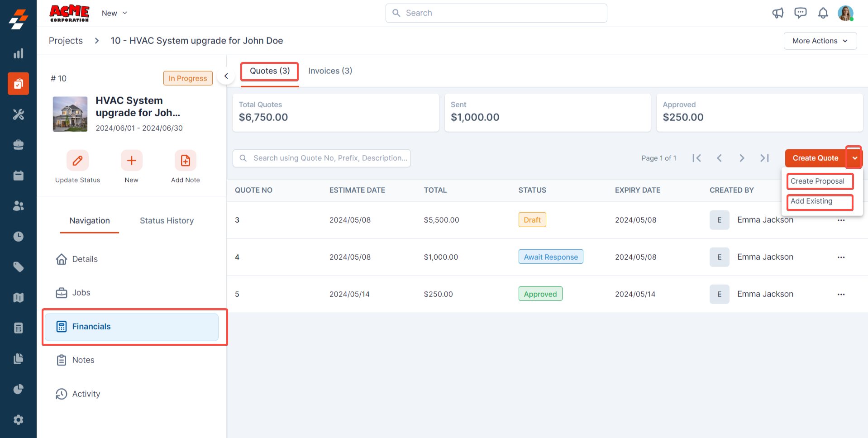Click the Create Quote button
Screen dimensions: 868x438
(815, 158)
